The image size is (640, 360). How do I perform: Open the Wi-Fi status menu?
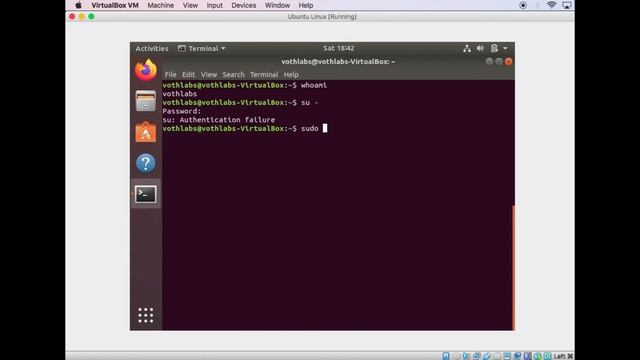(x=551, y=5)
